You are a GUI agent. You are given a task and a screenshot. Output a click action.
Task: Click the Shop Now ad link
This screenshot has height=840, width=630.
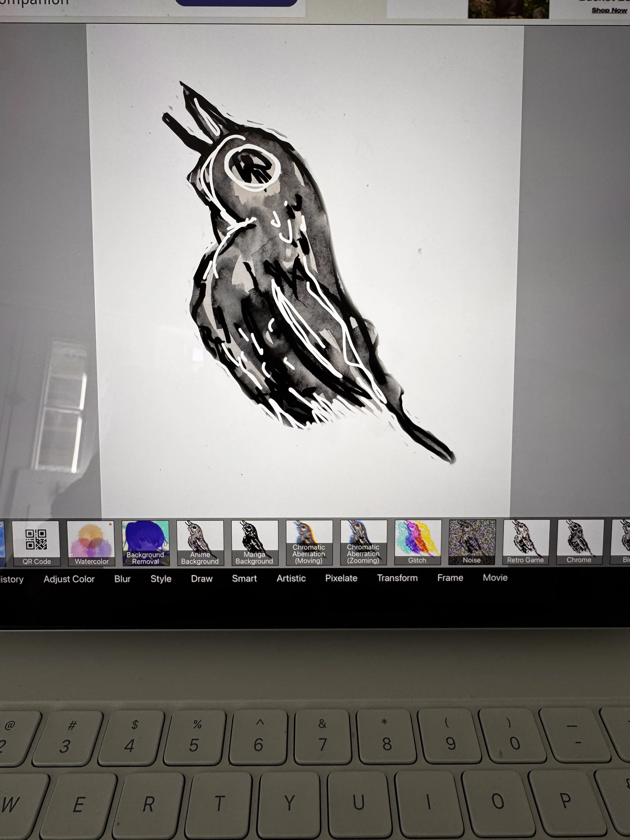coord(609,10)
